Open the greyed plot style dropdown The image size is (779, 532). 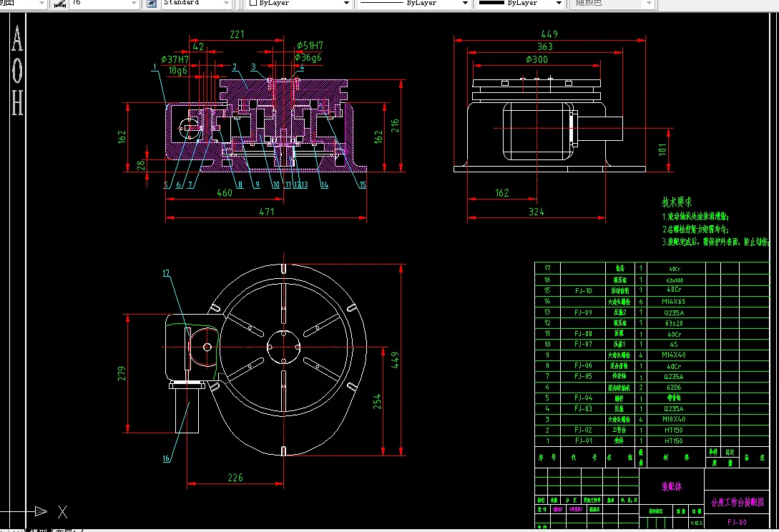pos(649,4)
